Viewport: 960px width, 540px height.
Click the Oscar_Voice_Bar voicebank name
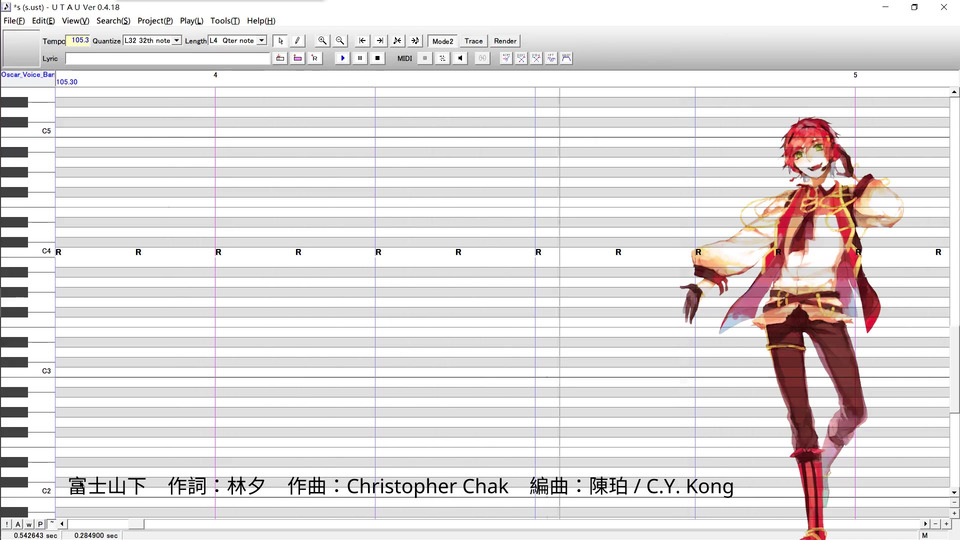point(28,75)
